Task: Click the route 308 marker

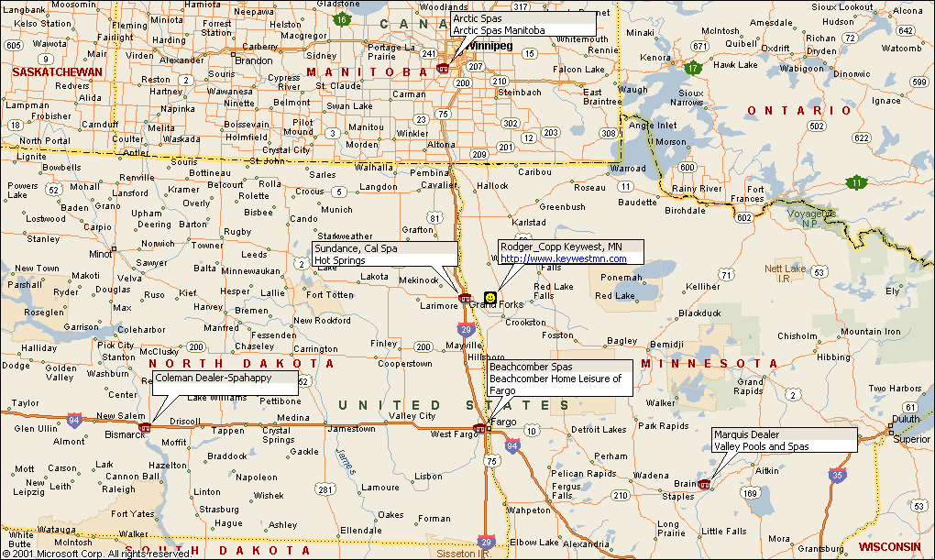Action: pyautogui.click(x=609, y=133)
